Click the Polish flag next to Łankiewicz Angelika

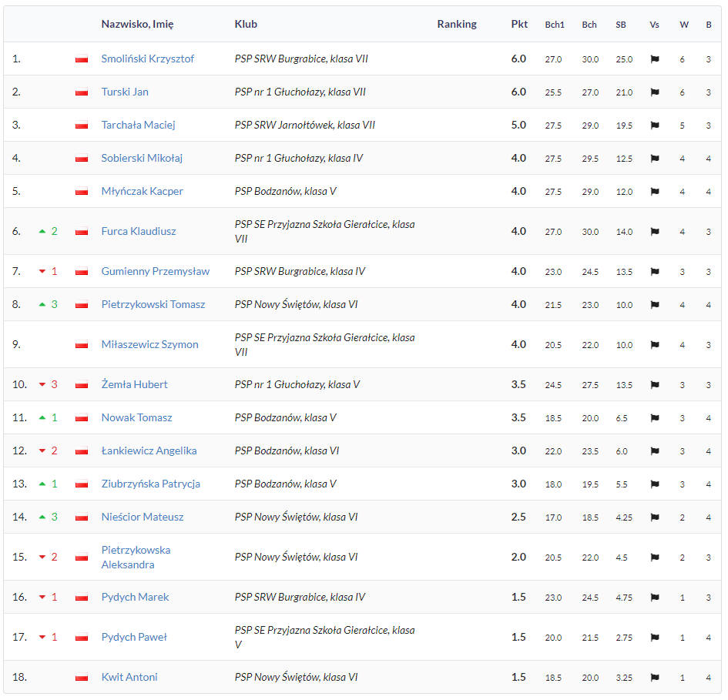(82, 451)
